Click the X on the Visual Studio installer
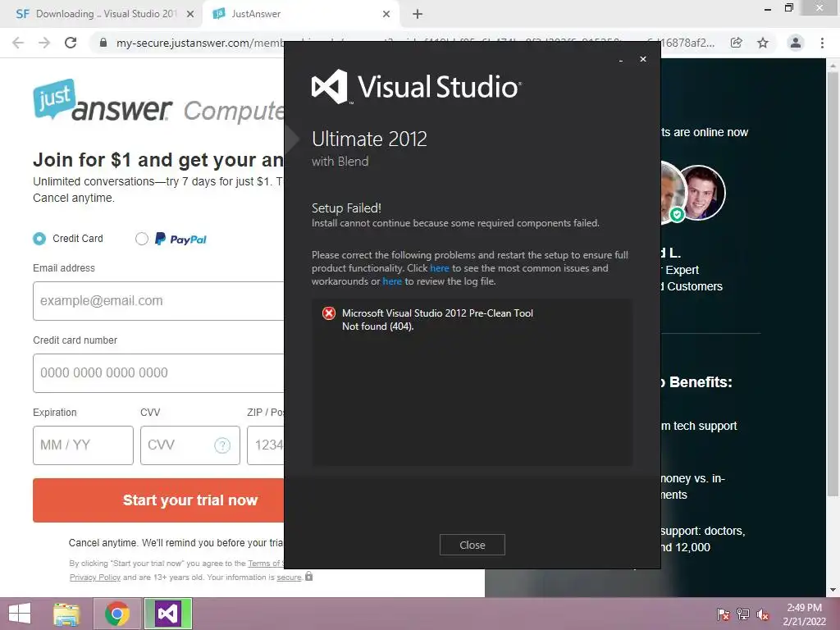840x630 pixels. pyautogui.click(x=643, y=59)
